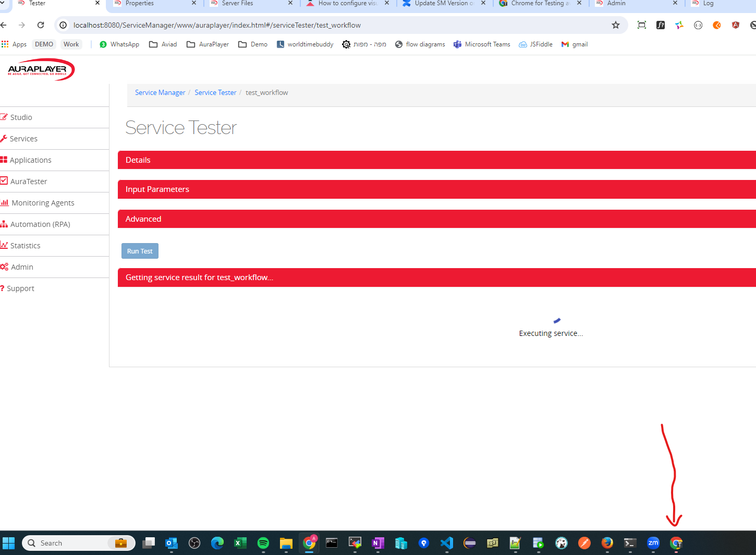This screenshot has width=756, height=555.
Task: Open Studio from the sidebar
Action: [21, 117]
